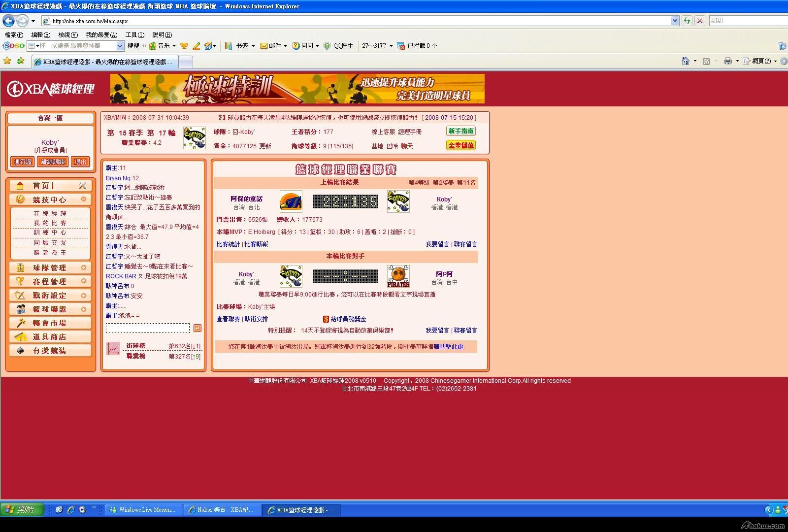The image size is (788, 532).
Task: Open a new blank browser tab
Action: pos(185,62)
